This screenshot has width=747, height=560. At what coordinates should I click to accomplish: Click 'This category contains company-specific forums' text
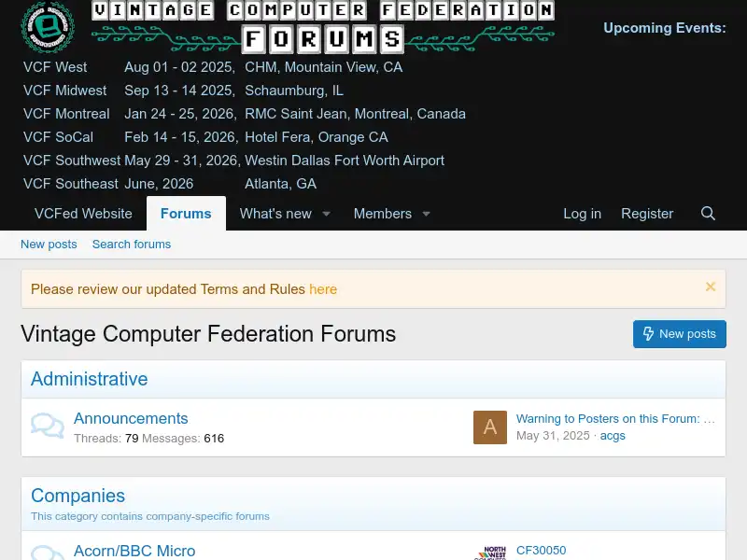tap(150, 516)
